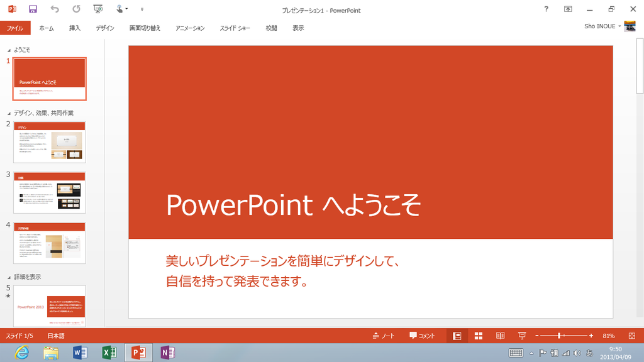The image size is (644, 362).
Task: Open Customize Quick Access Toolbar dropdown
Action: [142, 9]
